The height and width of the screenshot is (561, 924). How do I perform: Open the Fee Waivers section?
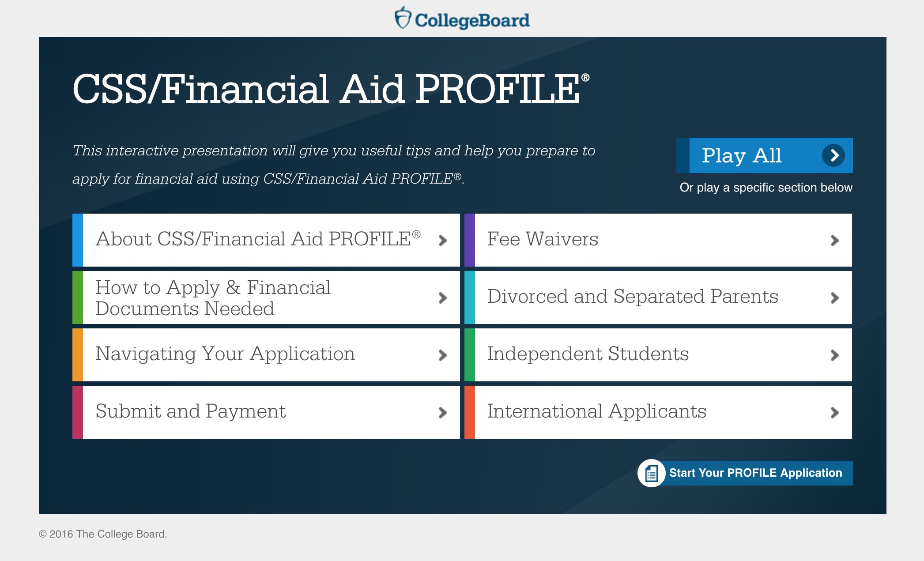[x=543, y=239]
